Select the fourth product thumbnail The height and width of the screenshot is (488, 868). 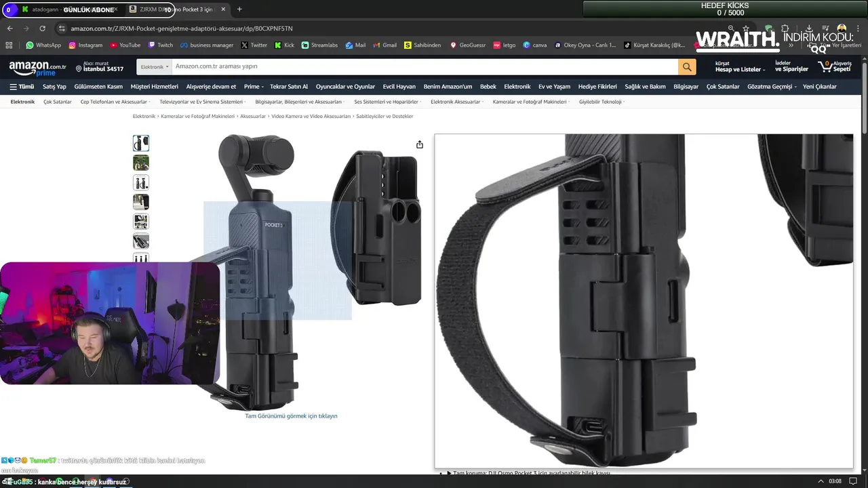[141, 202]
